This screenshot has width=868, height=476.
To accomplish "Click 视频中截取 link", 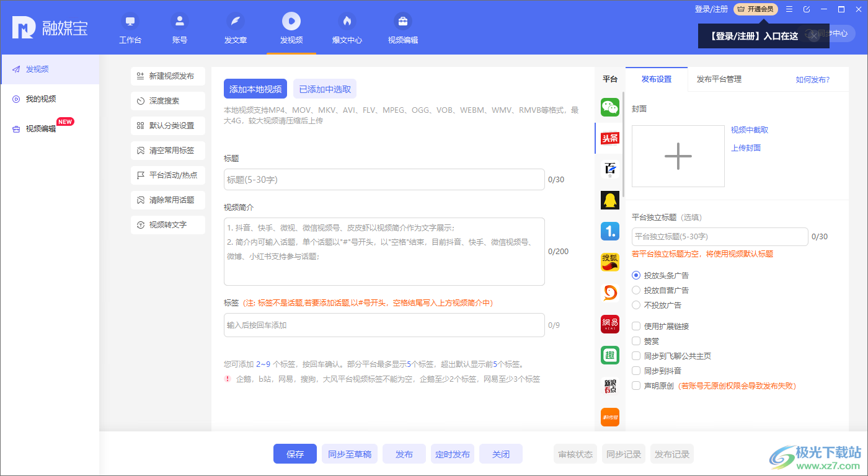I will [750, 130].
